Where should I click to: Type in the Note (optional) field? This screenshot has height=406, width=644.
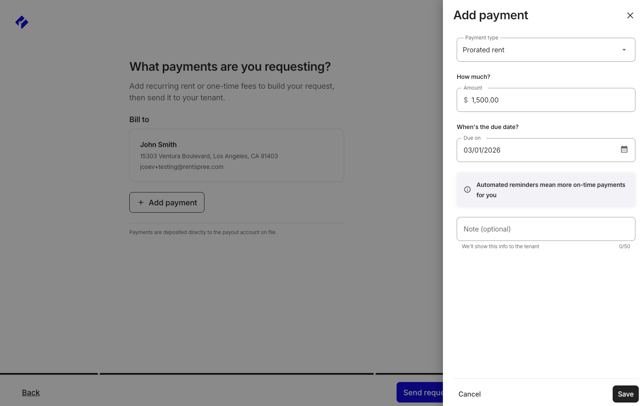click(545, 229)
